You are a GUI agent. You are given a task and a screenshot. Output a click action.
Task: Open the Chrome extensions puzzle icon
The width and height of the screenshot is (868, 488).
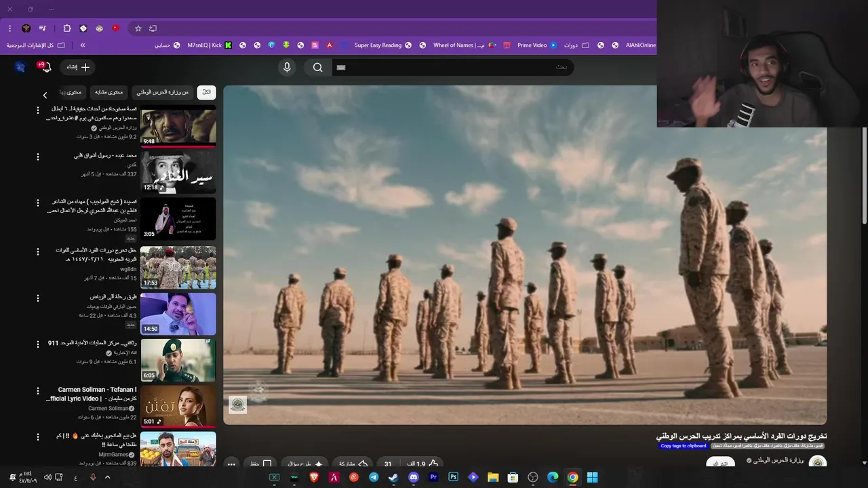(66, 28)
